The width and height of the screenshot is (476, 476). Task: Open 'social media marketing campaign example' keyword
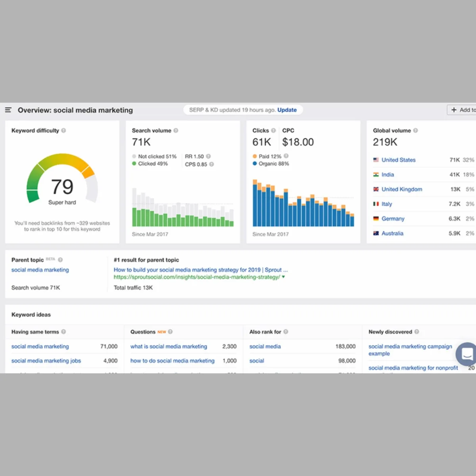tap(410, 350)
